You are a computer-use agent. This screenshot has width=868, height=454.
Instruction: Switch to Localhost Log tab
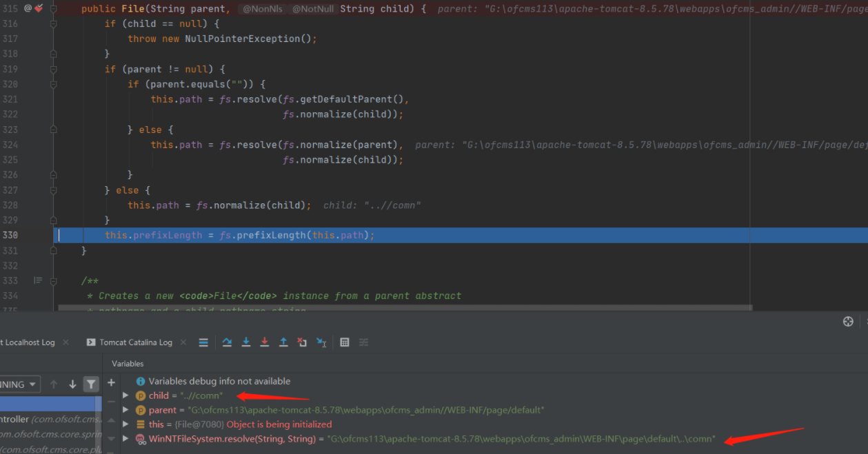pyautogui.click(x=28, y=342)
